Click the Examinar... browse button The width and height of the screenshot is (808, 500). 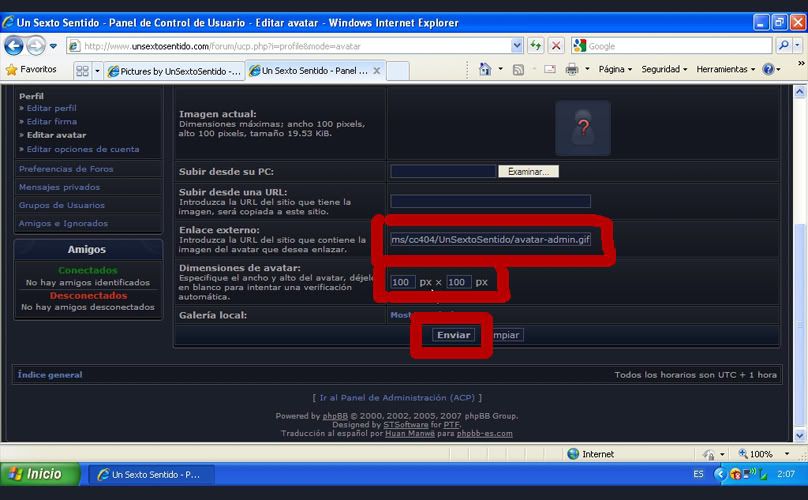click(x=528, y=172)
